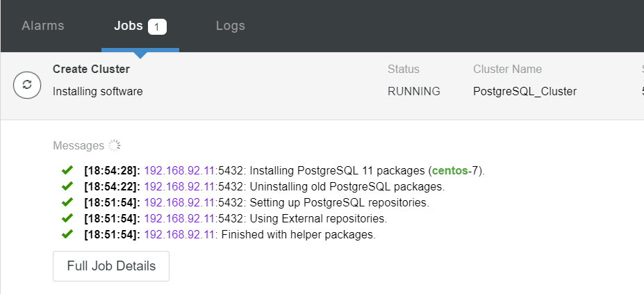644x294 pixels.
Task: Select the Jobs tab
Action: click(129, 26)
